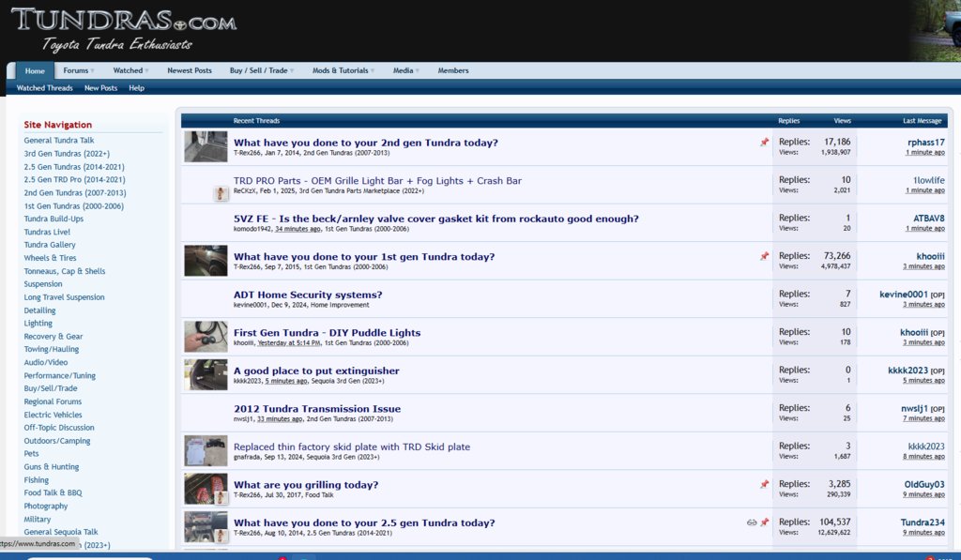
Task: Open last poster ATBAV8 profile
Action: click(929, 219)
